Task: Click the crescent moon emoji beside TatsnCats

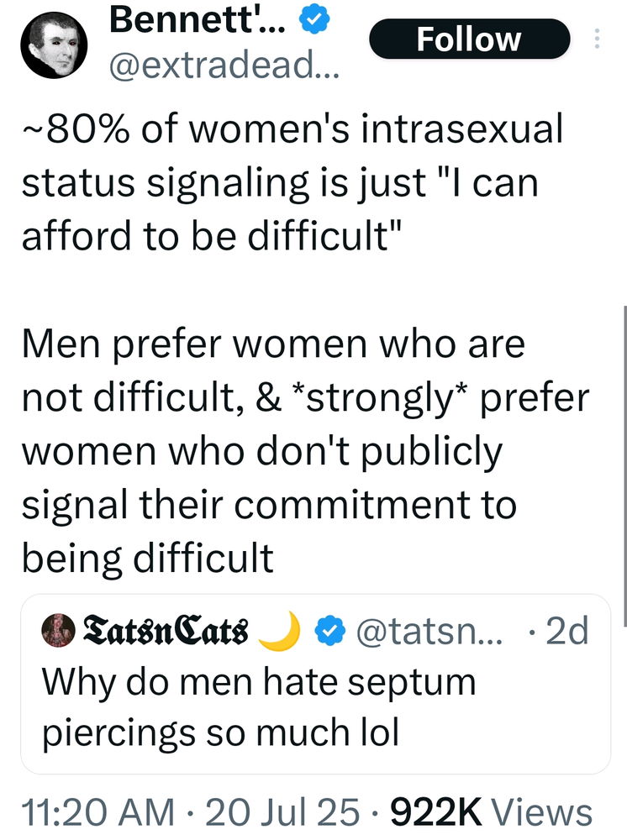Action: click(x=279, y=630)
